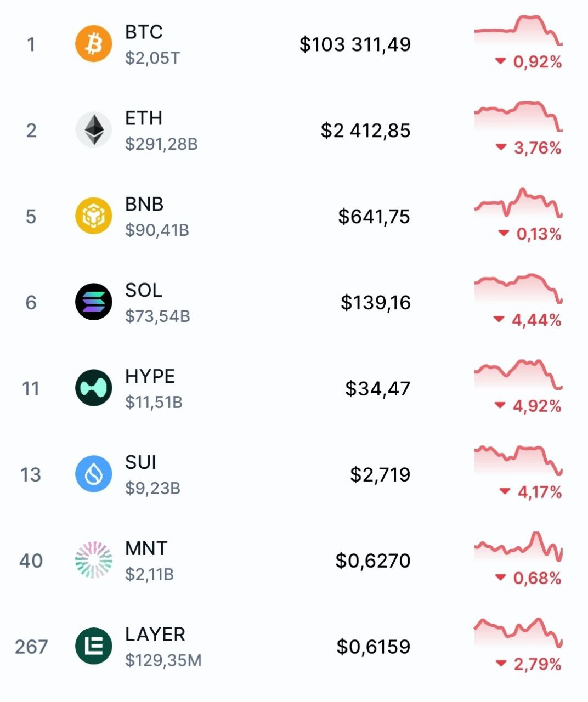The height and width of the screenshot is (702, 588).
Task: Open the Bitcoin coin icon
Action: (94, 44)
